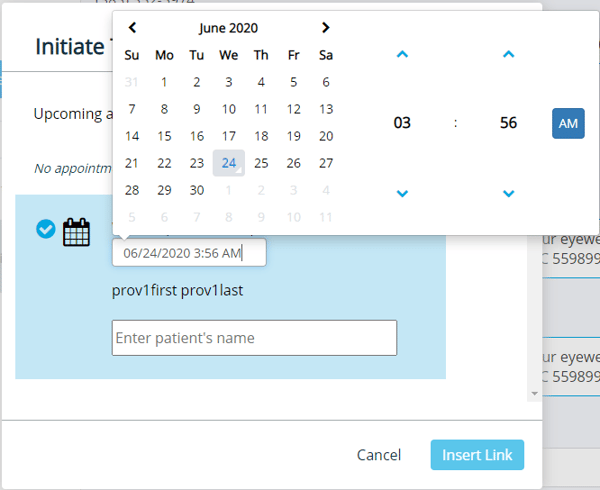The width and height of the screenshot is (600, 490).
Task: Focus the Enter patient's name field
Action: [254, 338]
